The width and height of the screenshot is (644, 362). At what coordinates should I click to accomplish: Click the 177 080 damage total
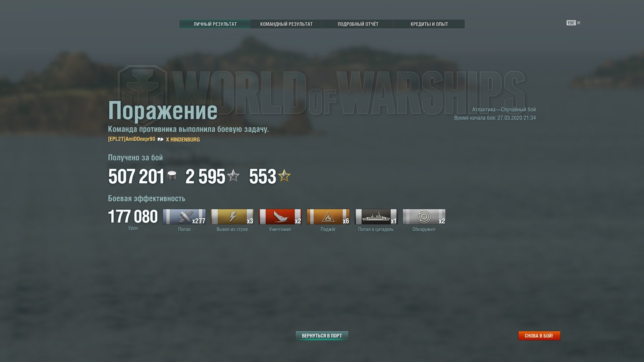pyautogui.click(x=133, y=217)
